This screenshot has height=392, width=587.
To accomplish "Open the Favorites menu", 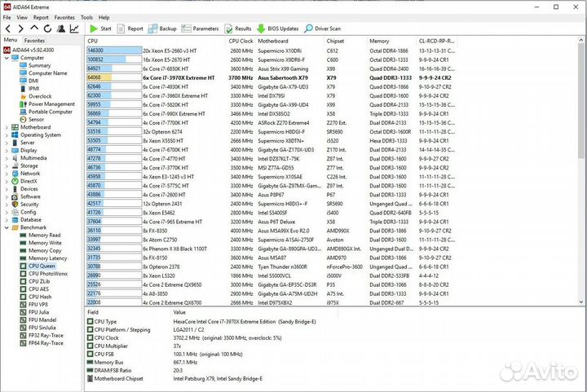I will pos(64,17).
